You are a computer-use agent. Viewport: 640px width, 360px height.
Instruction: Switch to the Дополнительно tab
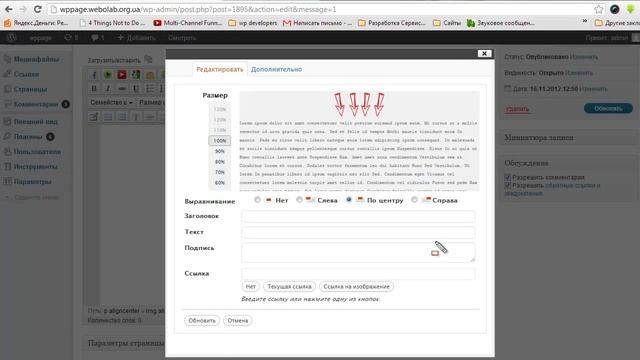(276, 69)
